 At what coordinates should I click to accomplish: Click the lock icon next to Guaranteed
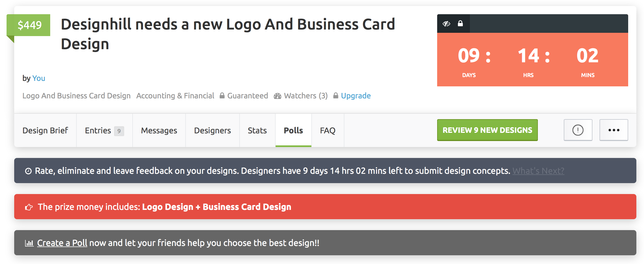pos(222,96)
